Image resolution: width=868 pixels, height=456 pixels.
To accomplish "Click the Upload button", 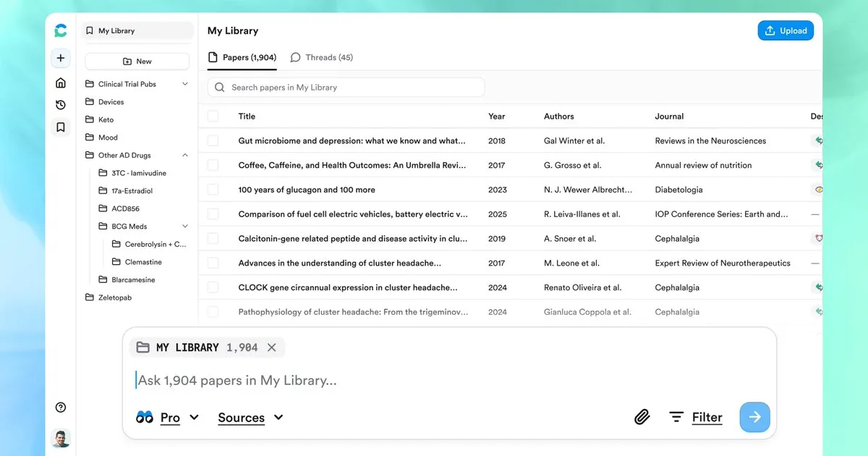I will [x=786, y=30].
